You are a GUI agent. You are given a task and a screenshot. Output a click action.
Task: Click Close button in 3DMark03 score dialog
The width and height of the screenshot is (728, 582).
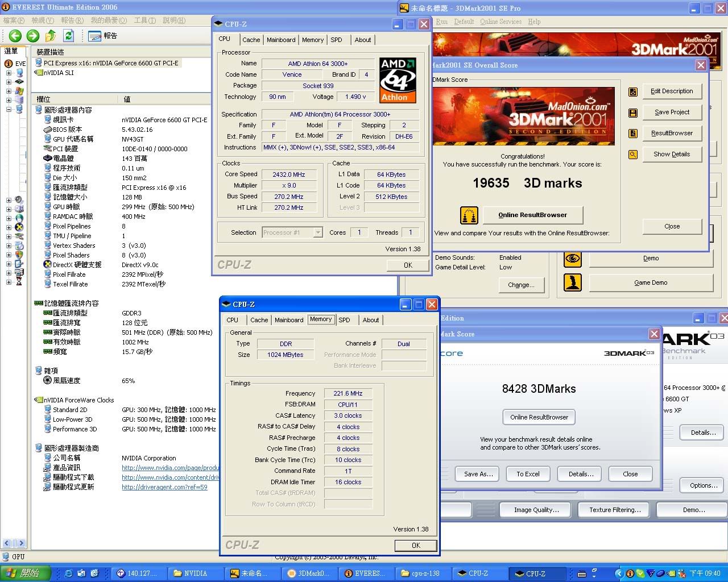[630, 474]
